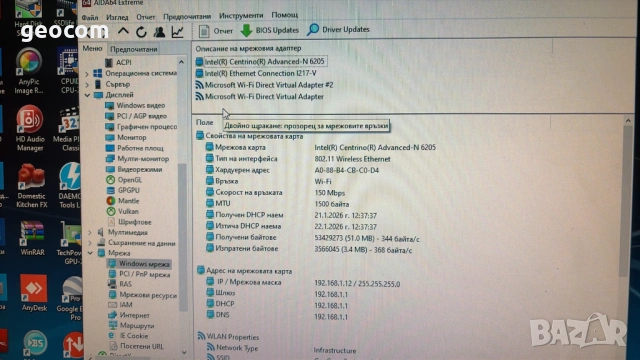The image size is (640, 360).
Task: Select OpenGL tree item
Action: 124,180
